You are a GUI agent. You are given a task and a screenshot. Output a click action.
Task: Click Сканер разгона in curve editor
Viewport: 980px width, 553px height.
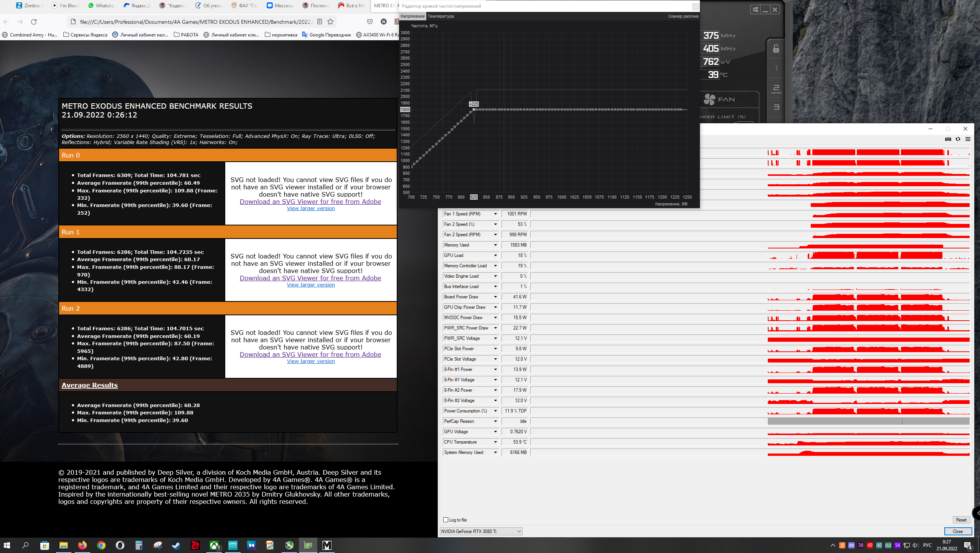click(x=683, y=16)
